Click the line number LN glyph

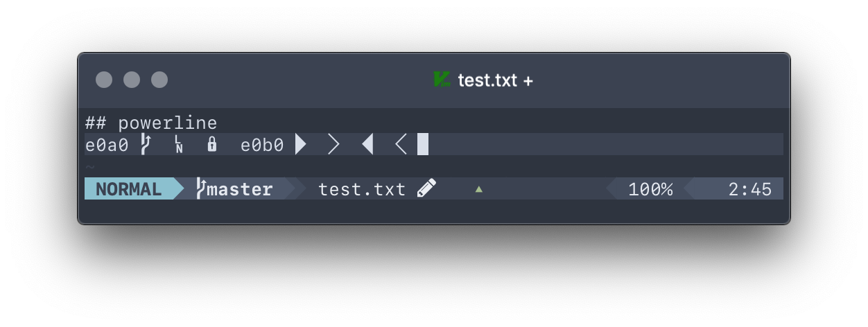click(x=179, y=145)
